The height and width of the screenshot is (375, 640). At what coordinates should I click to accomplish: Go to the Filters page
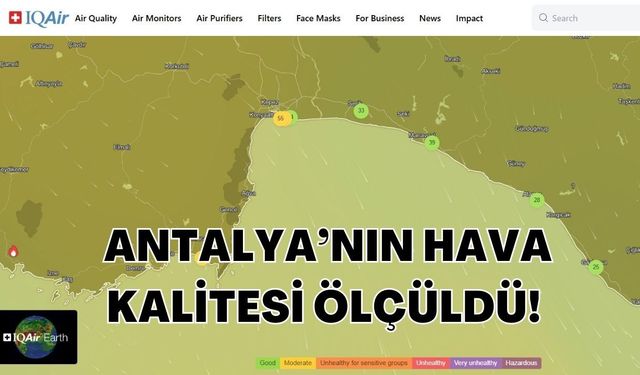269,18
